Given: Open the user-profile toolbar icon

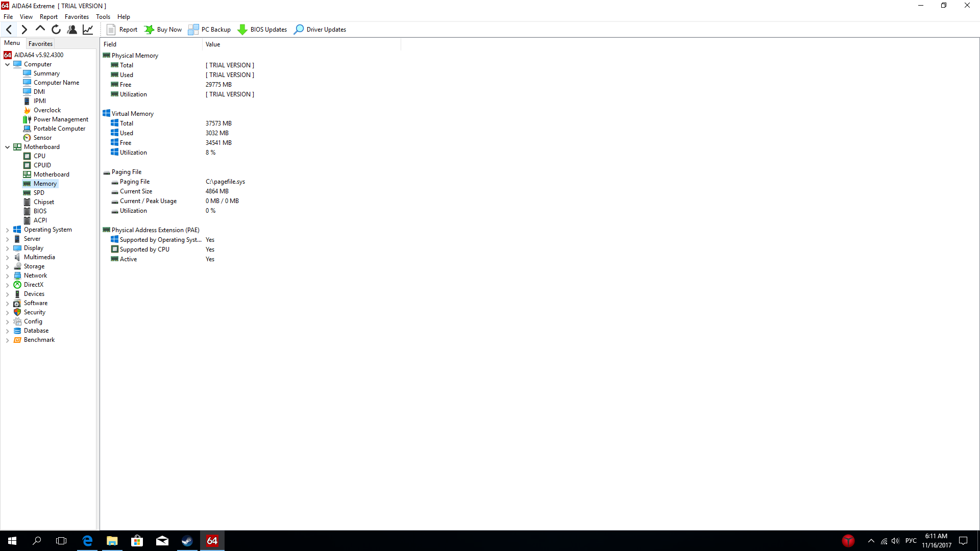Looking at the screenshot, I should click(72, 30).
